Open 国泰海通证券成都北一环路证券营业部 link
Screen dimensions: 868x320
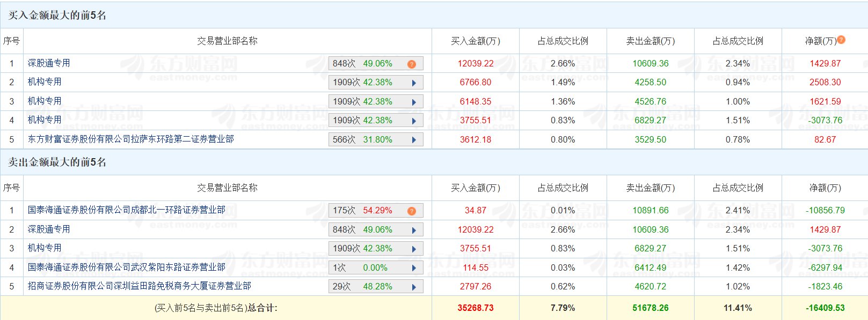click(126, 210)
